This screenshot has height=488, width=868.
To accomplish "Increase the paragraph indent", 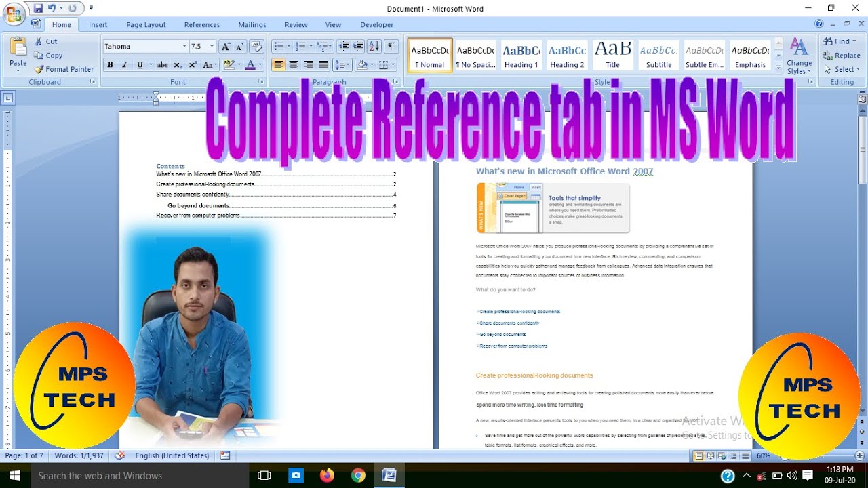I will point(358,47).
